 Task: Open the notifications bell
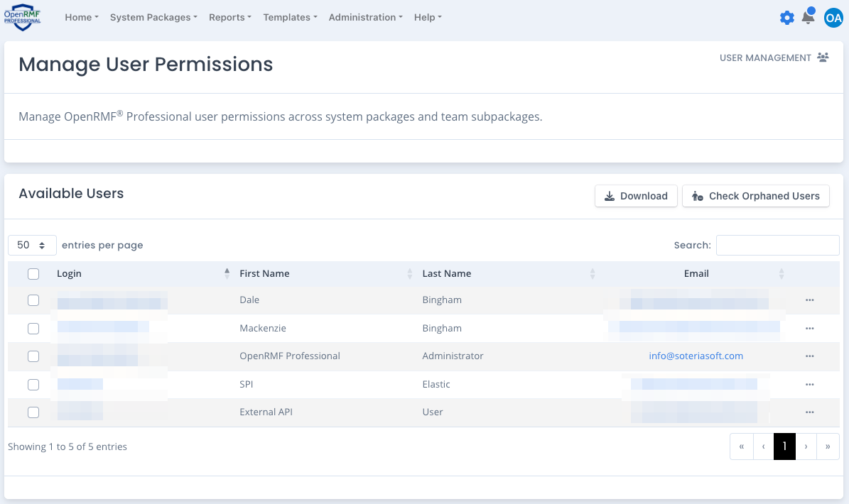[x=808, y=16]
